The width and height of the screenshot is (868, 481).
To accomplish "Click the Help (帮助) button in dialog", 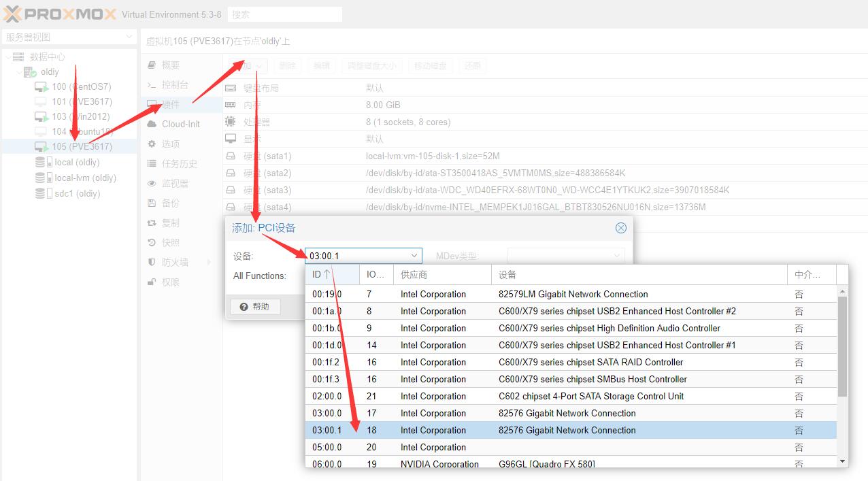I will (x=255, y=307).
